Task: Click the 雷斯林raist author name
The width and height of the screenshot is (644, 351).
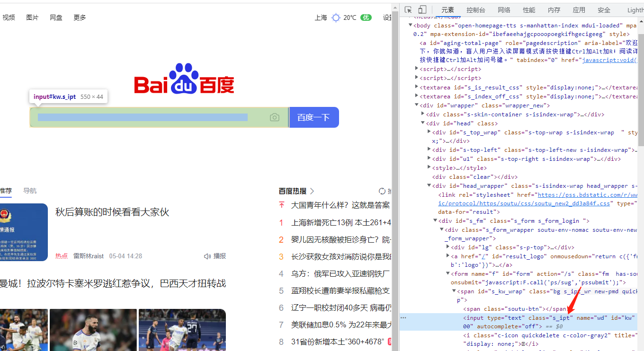Action: coord(88,256)
